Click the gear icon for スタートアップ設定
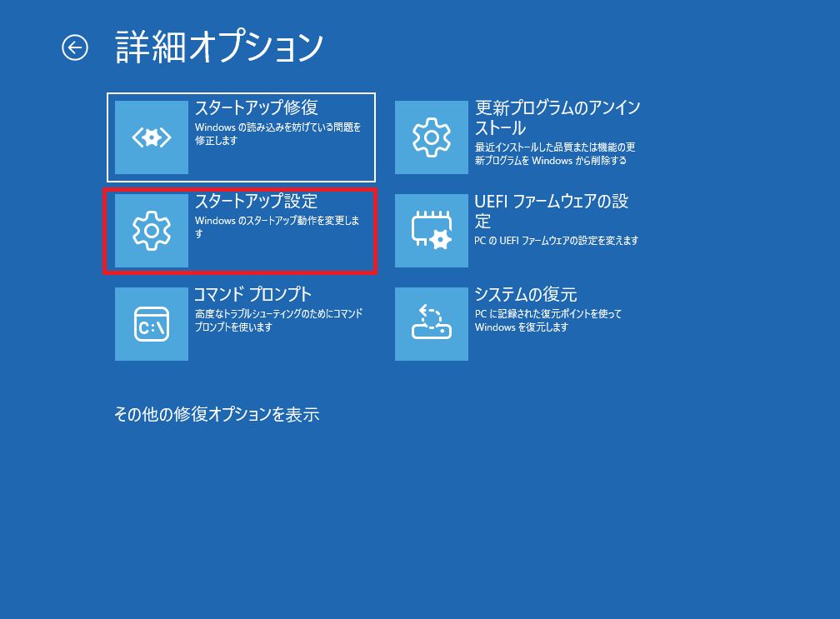Viewport: 840px width, 619px height. (152, 231)
